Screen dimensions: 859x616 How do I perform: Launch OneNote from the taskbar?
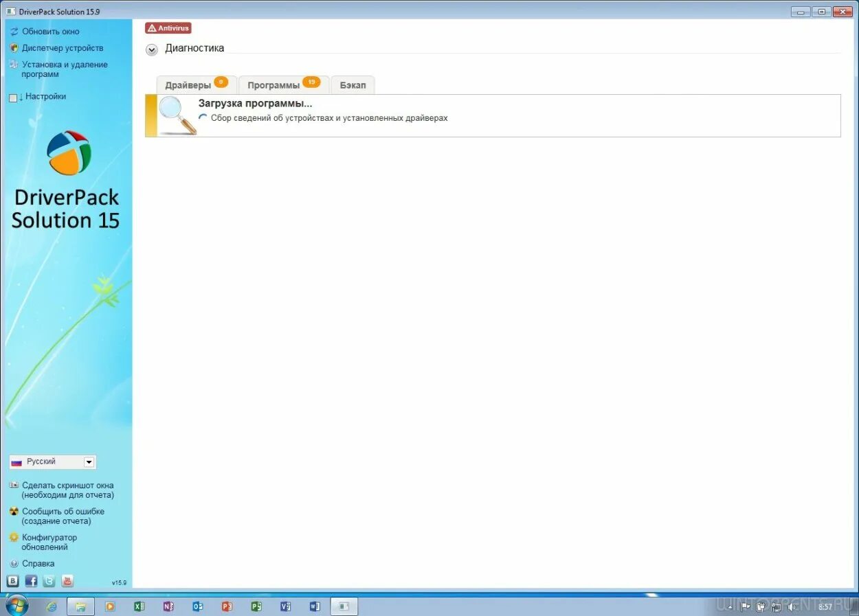point(168,606)
